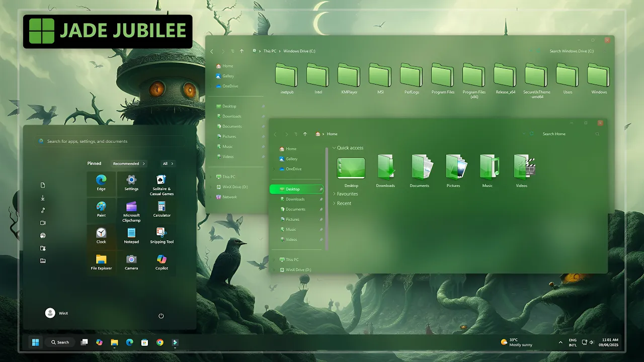This screenshot has height=362, width=644.
Task: Select the Users folder
Action: coord(568,79)
